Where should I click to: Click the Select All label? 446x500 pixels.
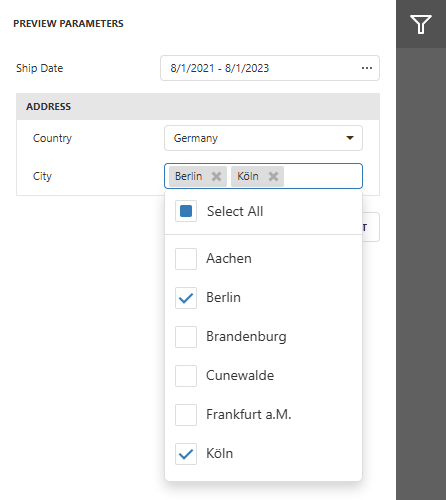[235, 211]
